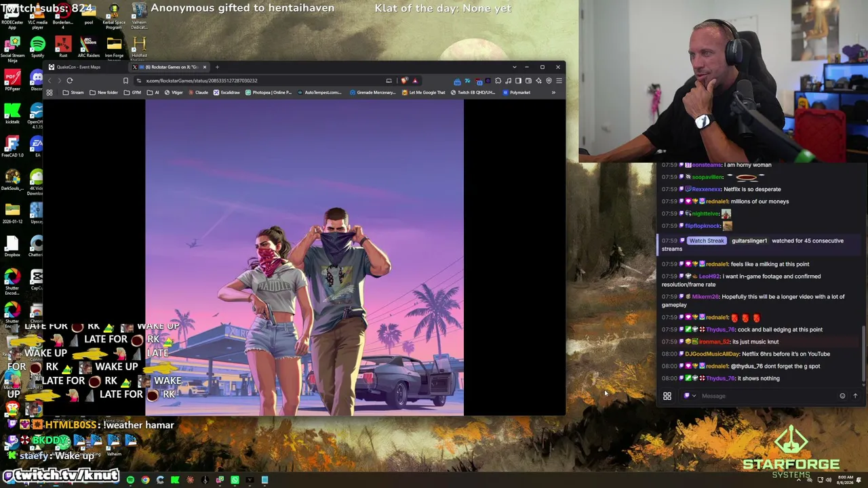Click the Watch Streak badge in chat
Image resolution: width=868 pixels, height=488 pixels.
[707, 241]
